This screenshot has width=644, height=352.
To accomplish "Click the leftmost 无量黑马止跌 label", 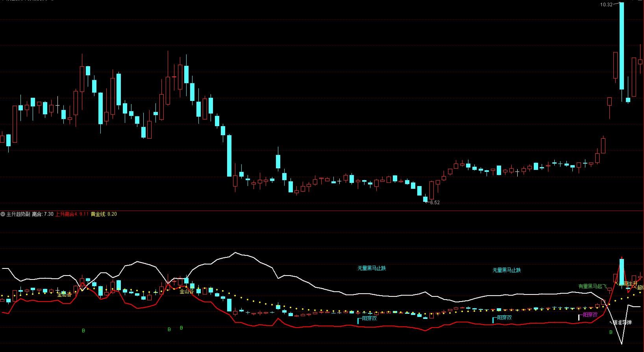I will tap(372, 268).
